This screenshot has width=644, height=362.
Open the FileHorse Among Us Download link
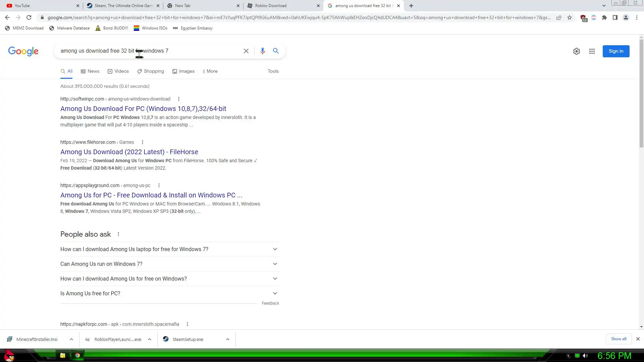[129, 152]
